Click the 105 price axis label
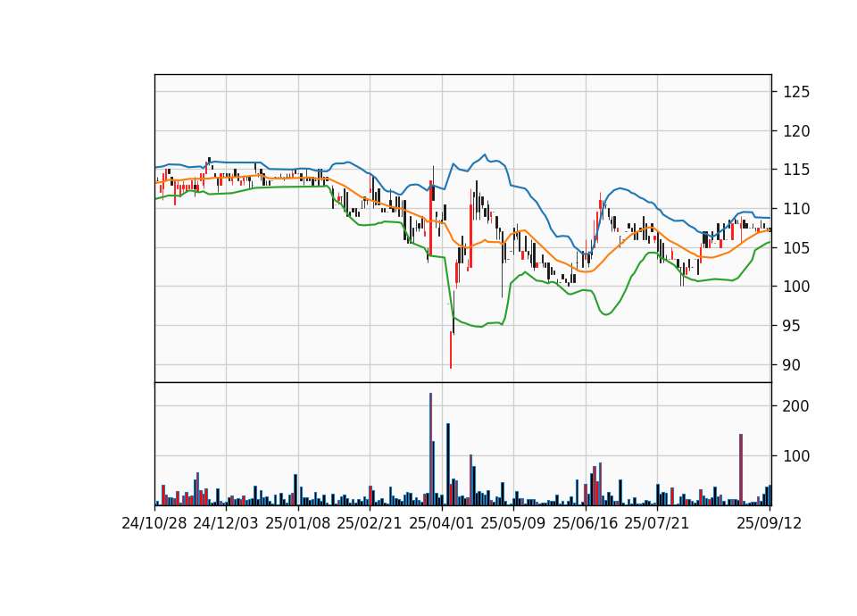The height and width of the screenshot is (616, 857). 796,248
